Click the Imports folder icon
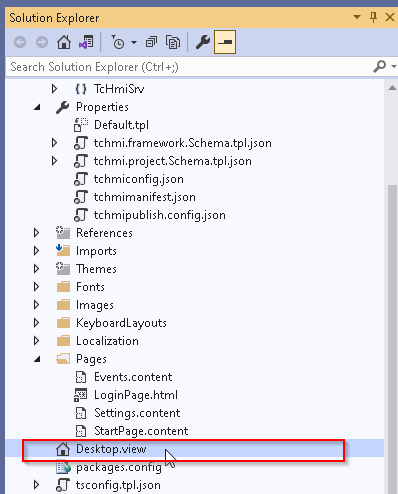 (63, 251)
